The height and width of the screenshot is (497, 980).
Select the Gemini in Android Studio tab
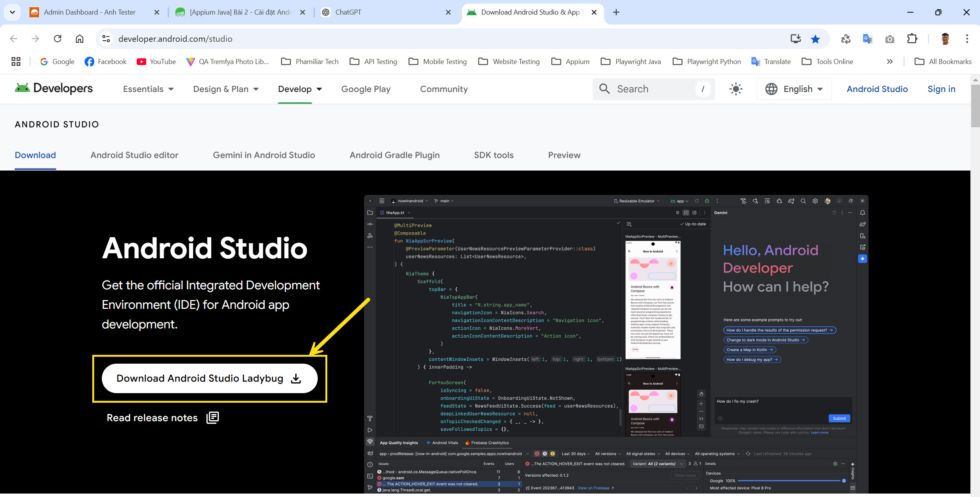coord(264,155)
